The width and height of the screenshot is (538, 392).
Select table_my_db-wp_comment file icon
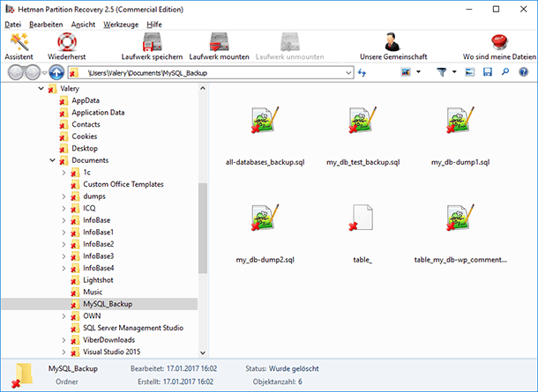[x=460, y=217]
